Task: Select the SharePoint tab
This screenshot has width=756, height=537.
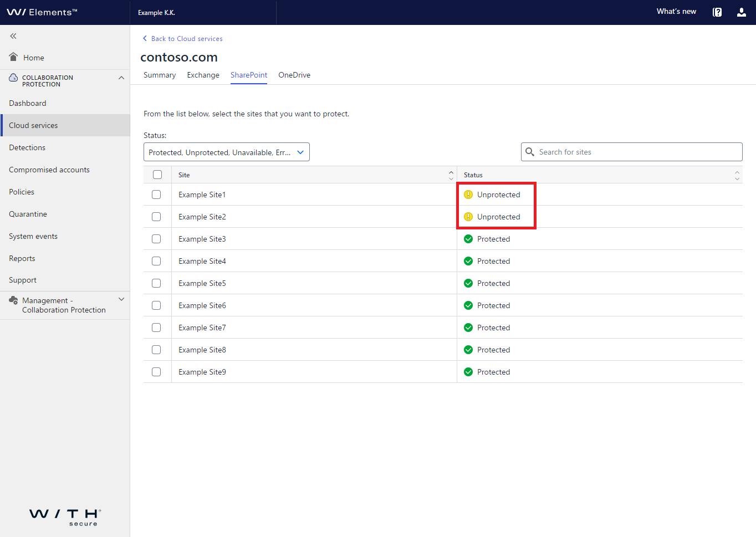Action: click(x=249, y=75)
